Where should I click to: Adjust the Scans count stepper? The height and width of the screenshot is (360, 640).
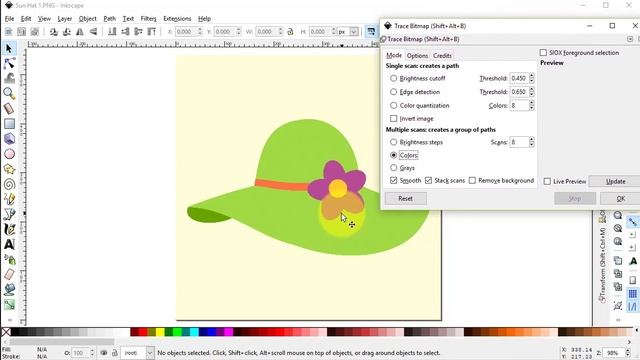coord(531,142)
